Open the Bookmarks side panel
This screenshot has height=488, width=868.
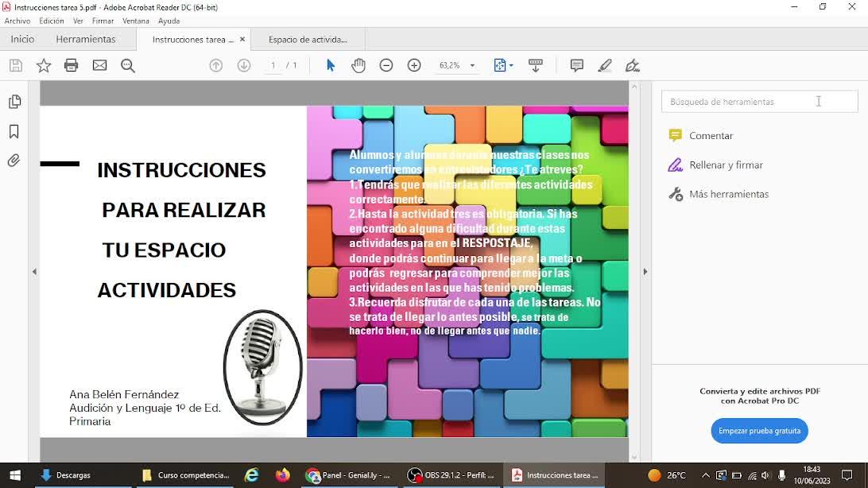[x=14, y=132]
